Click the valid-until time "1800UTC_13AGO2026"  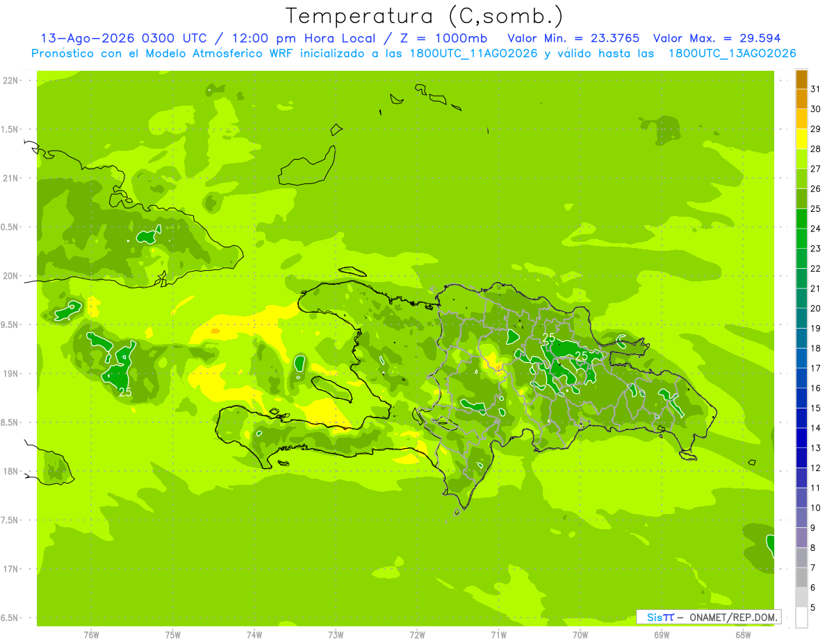732,53
